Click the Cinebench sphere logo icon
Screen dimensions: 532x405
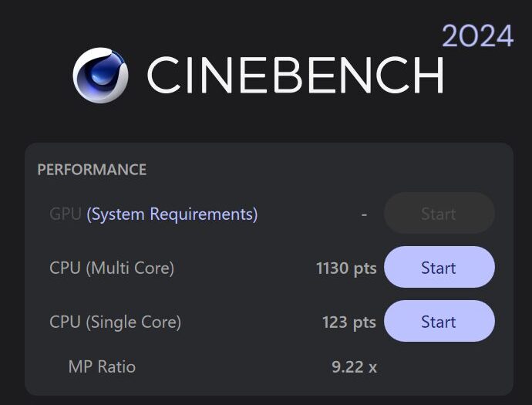coord(101,76)
